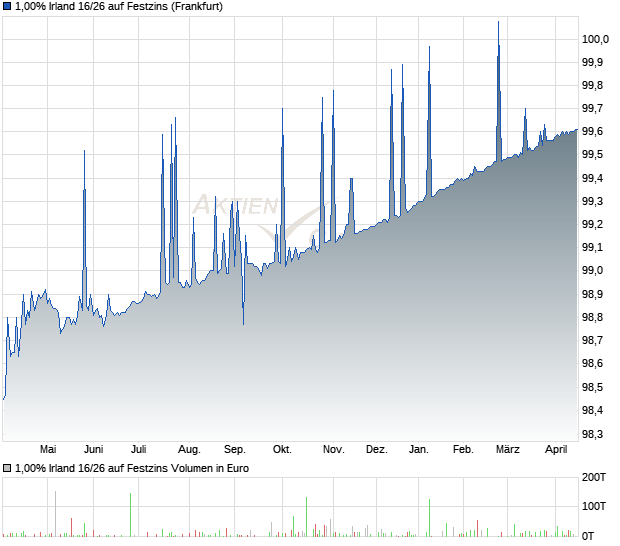Click the 98,6 price axis value

click(x=593, y=364)
